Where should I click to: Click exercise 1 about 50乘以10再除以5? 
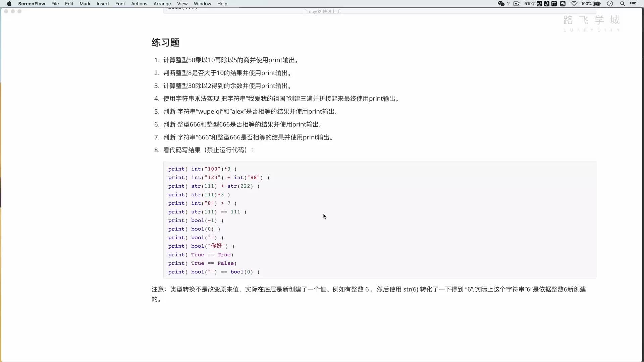tap(231, 60)
